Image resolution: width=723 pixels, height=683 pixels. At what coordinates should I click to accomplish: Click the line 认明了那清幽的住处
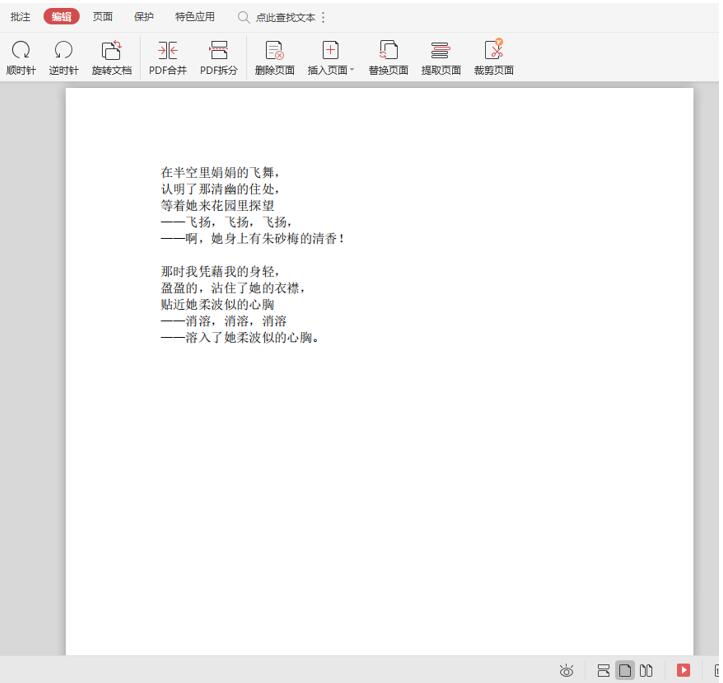220,189
